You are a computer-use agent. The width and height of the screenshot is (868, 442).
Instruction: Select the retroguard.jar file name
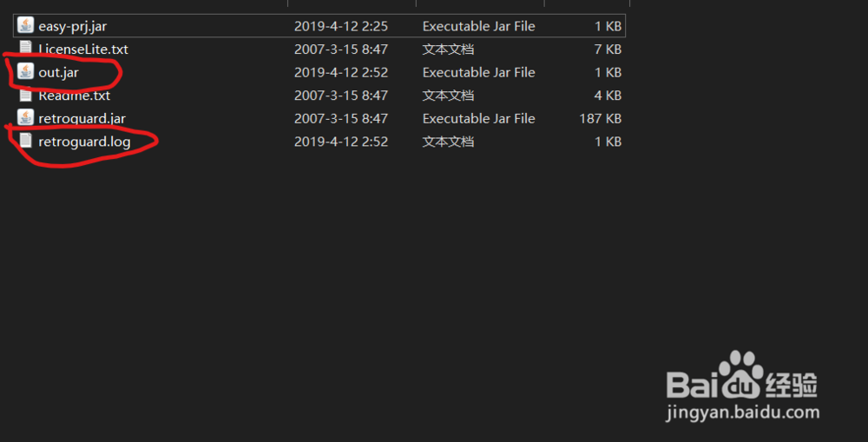82,118
